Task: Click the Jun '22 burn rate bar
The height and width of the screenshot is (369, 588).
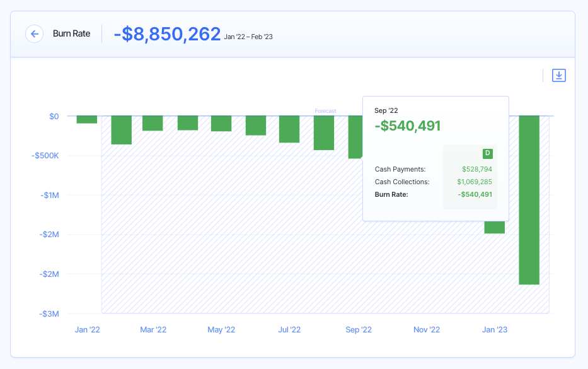Action: point(256,126)
